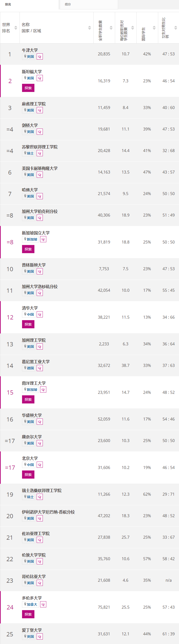Click the graduation cap icon for 慕尼黑工业大学
This screenshot has height=644, width=179.
[x=40, y=368]
